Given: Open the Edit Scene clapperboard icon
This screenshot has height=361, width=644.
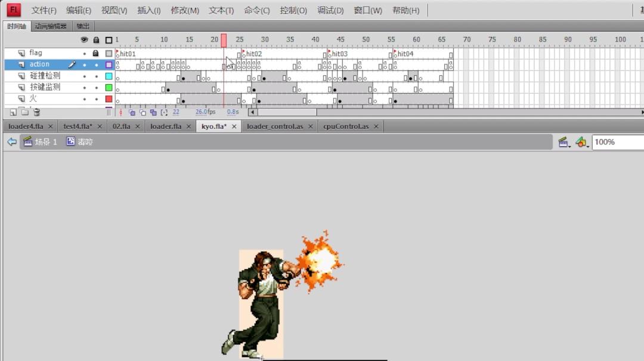Looking at the screenshot, I should pos(563,141).
